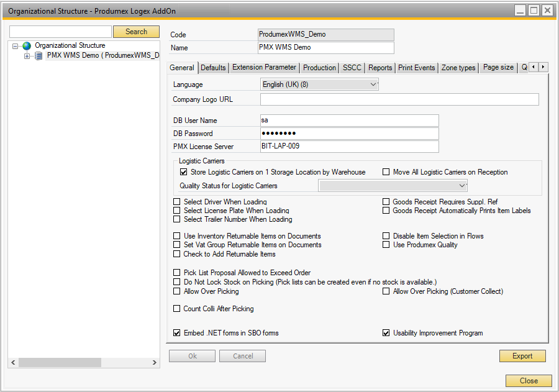559x392 pixels.
Task: Open the Quality Status for Logistic Carriers dropdown
Action: pos(463,185)
